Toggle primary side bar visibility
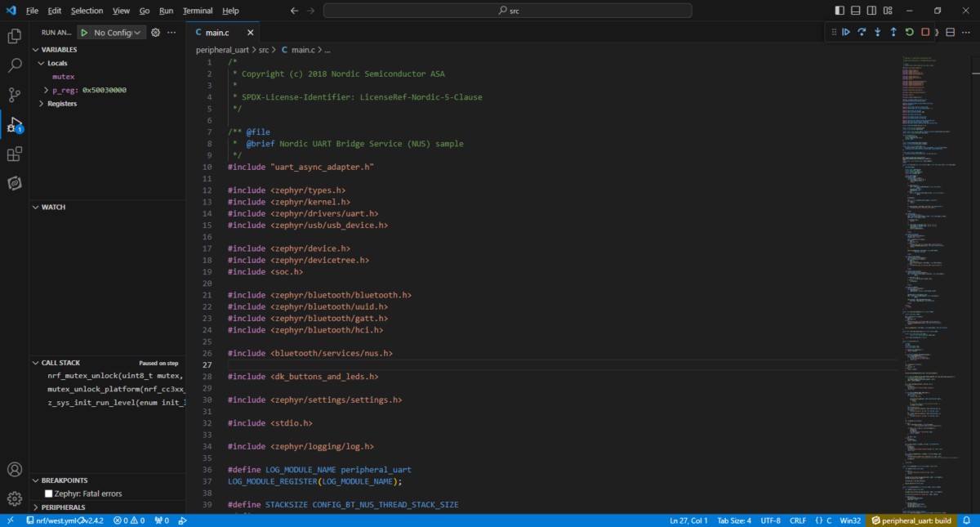 click(840, 11)
